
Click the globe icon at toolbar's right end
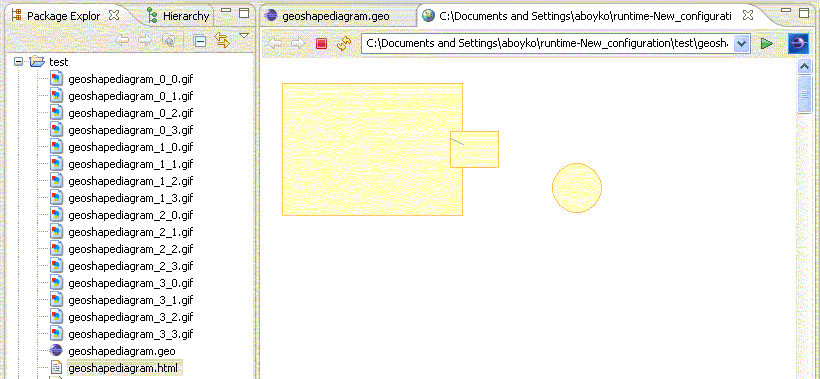click(798, 43)
